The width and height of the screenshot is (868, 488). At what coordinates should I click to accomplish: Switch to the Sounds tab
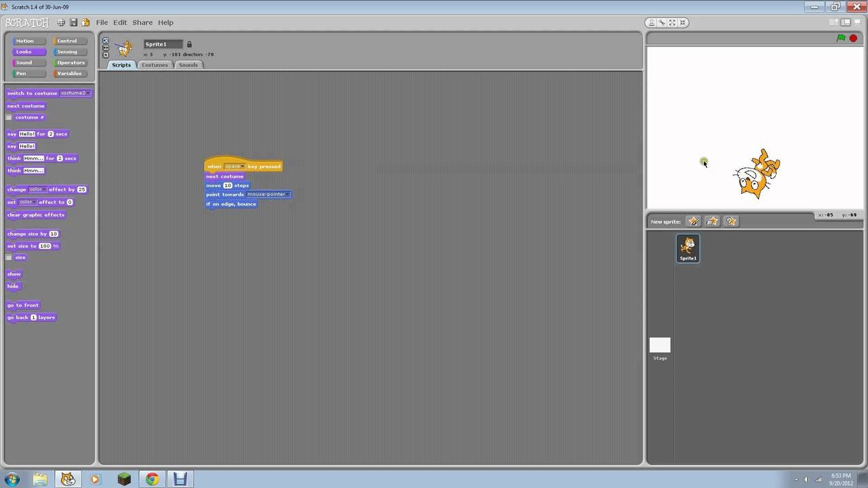189,65
